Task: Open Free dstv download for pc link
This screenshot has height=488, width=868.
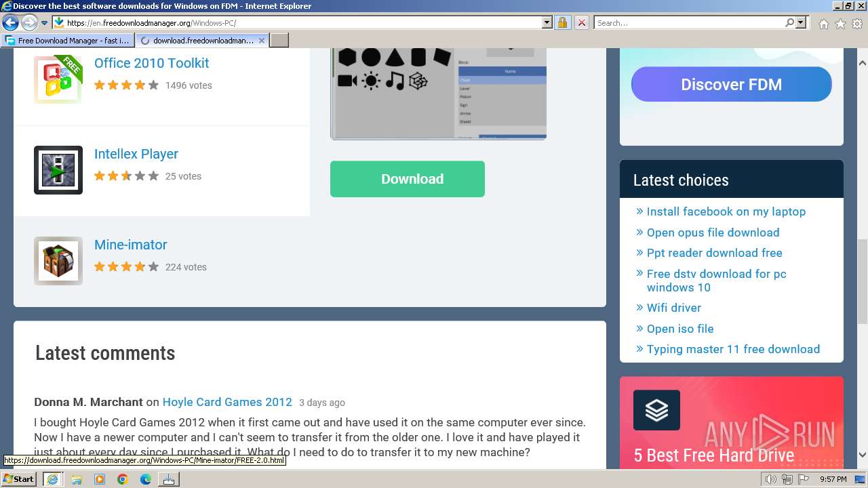Action: pos(717,281)
